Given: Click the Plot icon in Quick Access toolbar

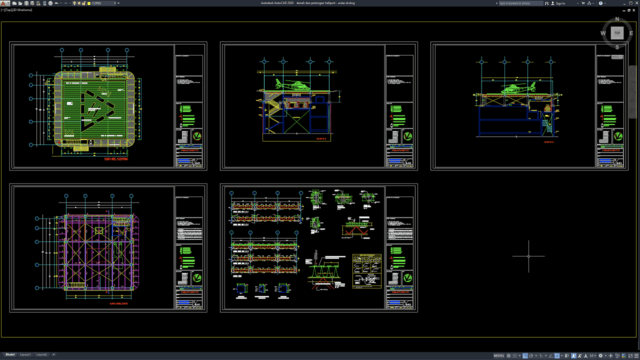Looking at the screenshot, I should [x=51, y=3].
